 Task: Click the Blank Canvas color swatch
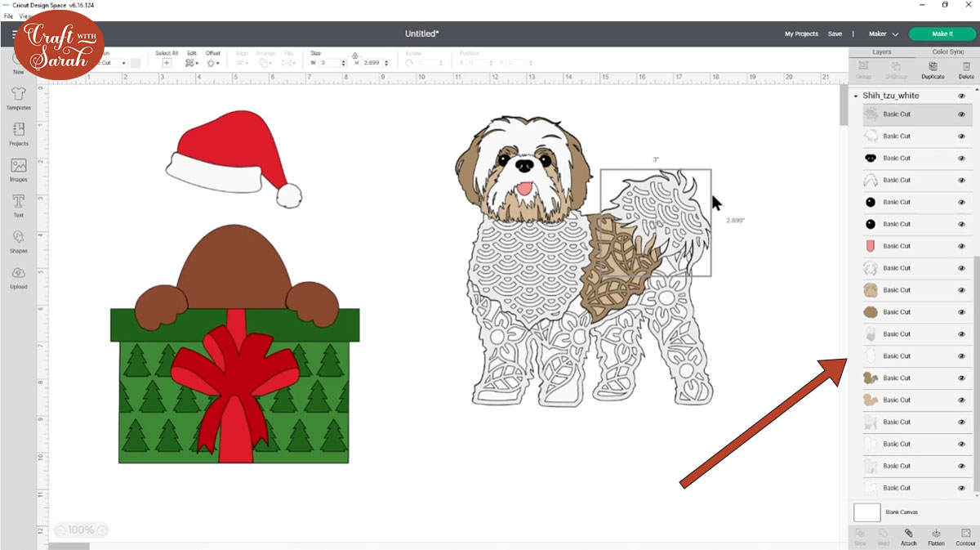coord(866,512)
